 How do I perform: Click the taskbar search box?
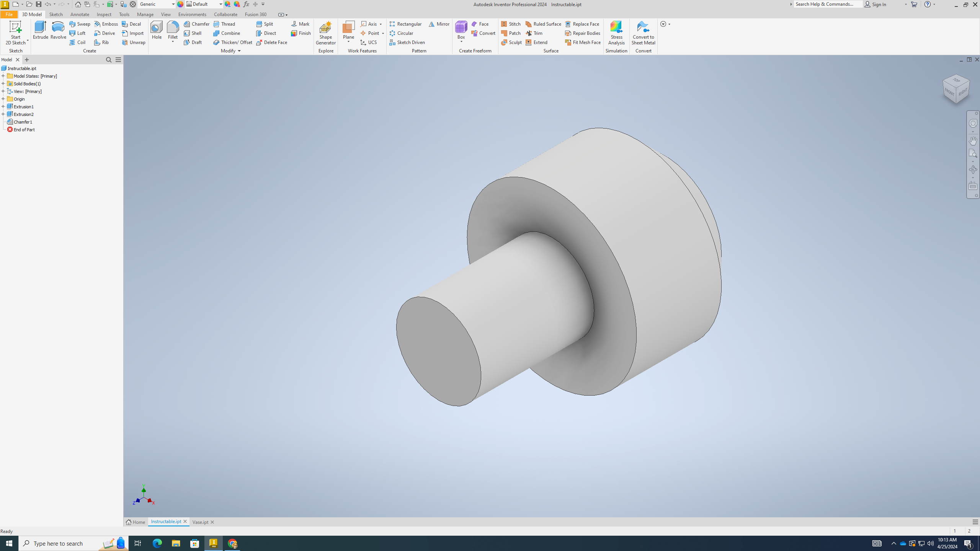coord(73,543)
